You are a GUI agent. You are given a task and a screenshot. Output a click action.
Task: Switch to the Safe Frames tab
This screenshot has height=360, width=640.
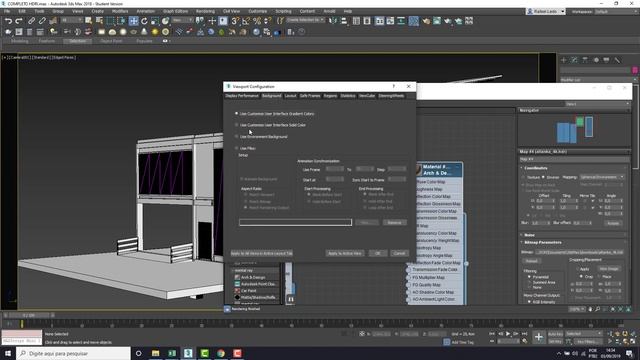point(310,96)
